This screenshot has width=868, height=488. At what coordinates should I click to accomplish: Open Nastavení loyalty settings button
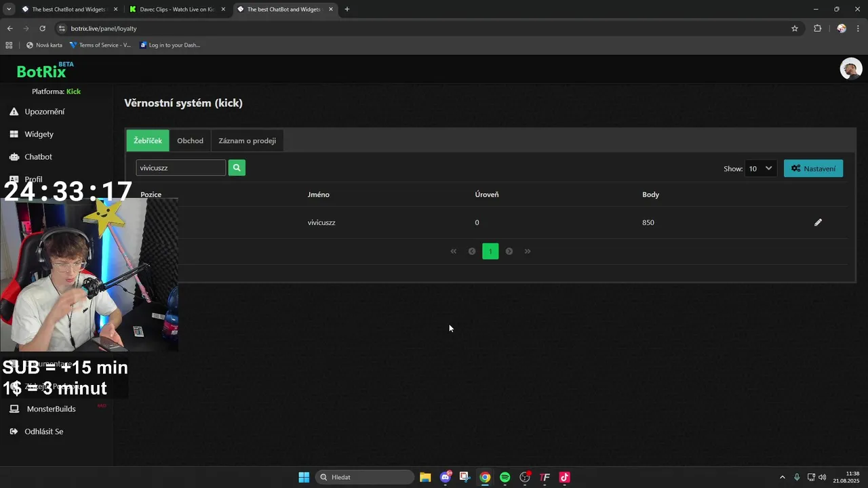(813, 168)
